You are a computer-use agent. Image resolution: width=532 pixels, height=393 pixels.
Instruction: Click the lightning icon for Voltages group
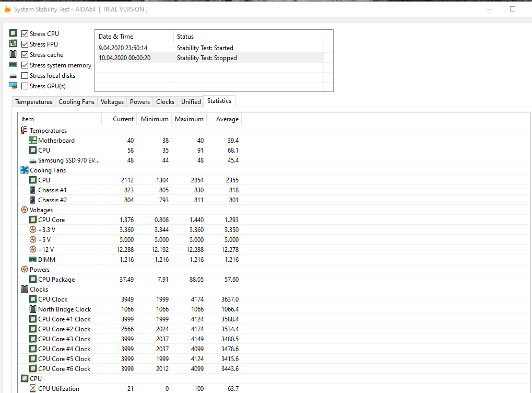pos(25,210)
